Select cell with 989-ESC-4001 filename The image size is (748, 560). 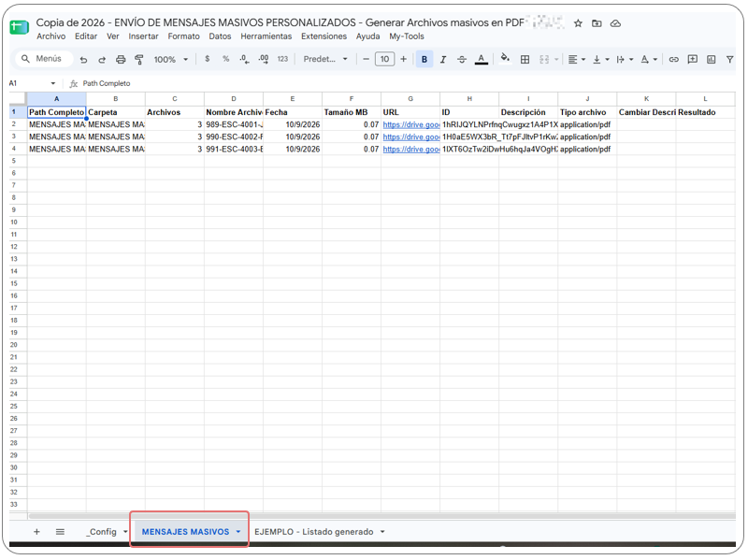point(234,124)
